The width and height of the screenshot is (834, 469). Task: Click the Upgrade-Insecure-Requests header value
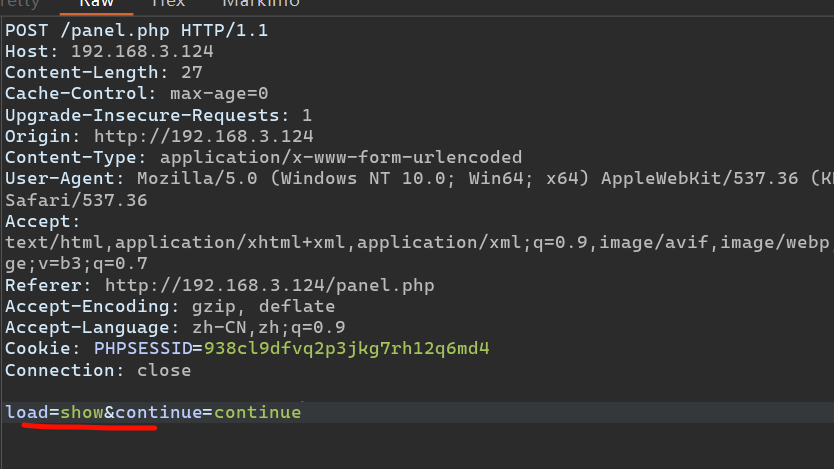pos(307,115)
